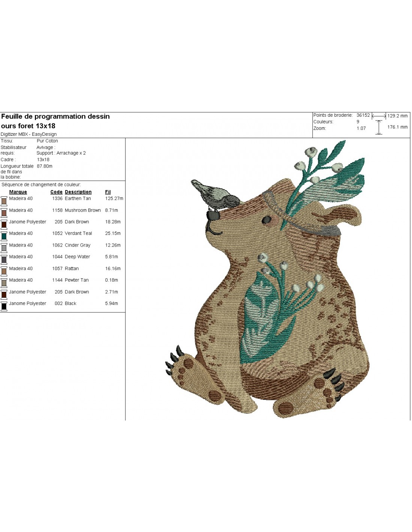Click the Mushroom Brown thread spool icon
The height and width of the screenshot is (532, 412).
coord(4,213)
